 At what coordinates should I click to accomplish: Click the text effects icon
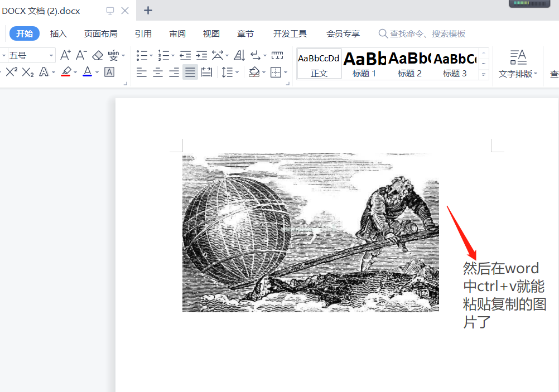coord(44,72)
